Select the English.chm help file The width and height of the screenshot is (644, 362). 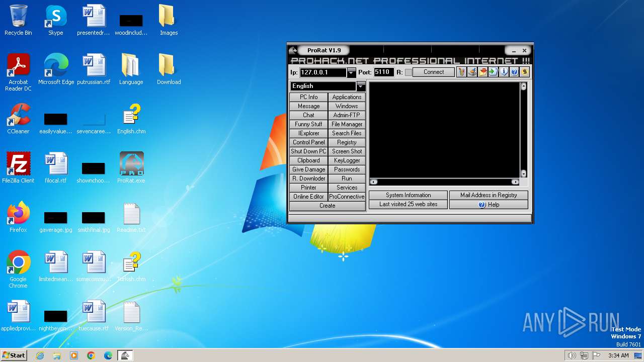[x=131, y=119]
